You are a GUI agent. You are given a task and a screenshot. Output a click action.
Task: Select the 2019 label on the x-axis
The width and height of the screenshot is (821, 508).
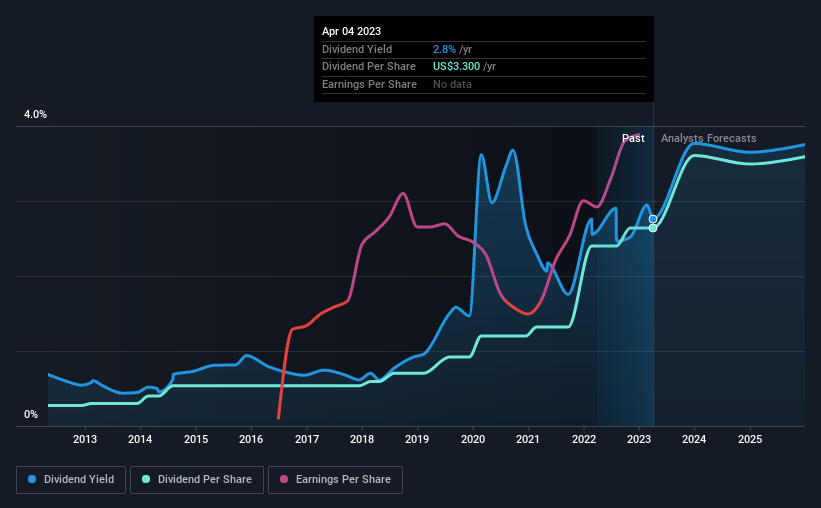pyautogui.click(x=417, y=439)
